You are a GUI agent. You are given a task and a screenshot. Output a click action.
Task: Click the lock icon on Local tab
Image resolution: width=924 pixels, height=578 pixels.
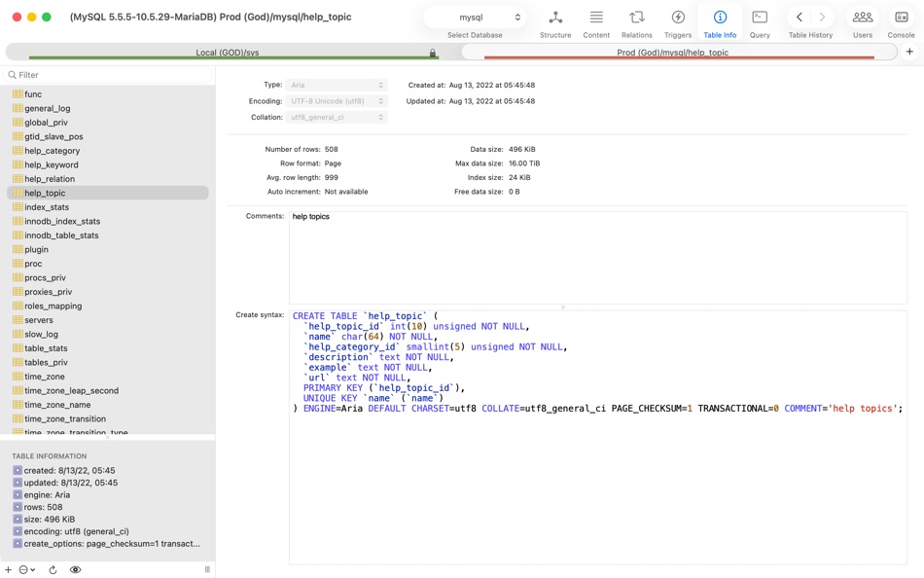[x=433, y=54]
